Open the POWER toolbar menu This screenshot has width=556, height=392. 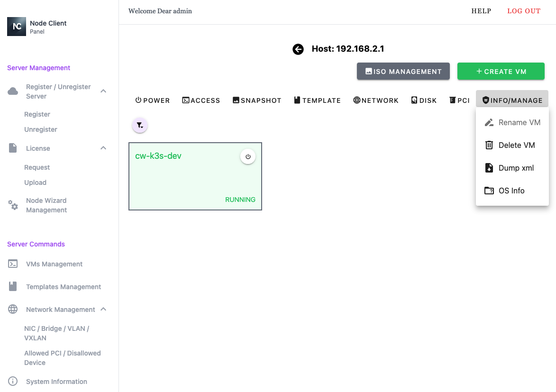(x=152, y=100)
